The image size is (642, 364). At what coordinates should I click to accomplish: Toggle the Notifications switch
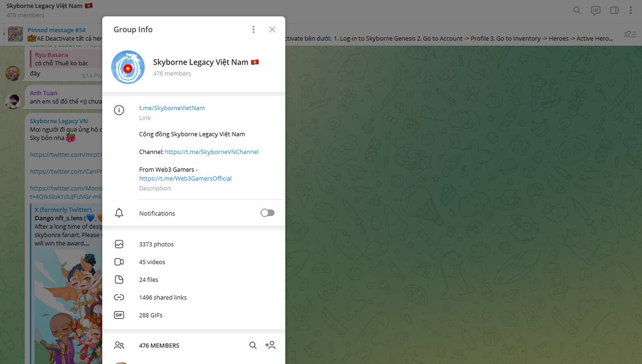(x=267, y=213)
